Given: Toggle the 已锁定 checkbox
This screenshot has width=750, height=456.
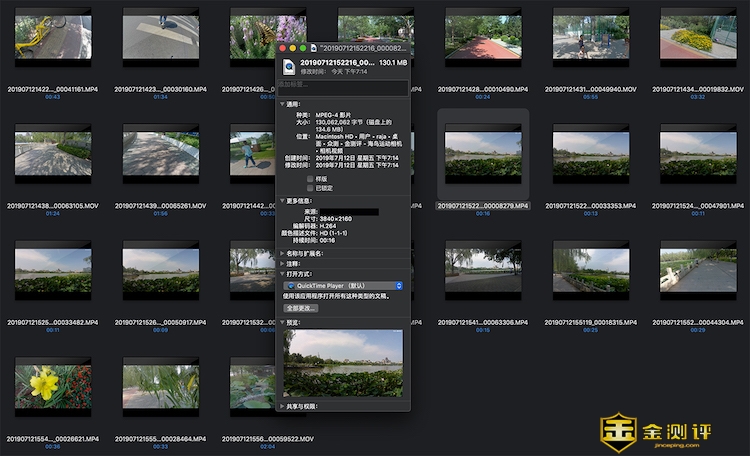Looking at the screenshot, I should pos(311,187).
